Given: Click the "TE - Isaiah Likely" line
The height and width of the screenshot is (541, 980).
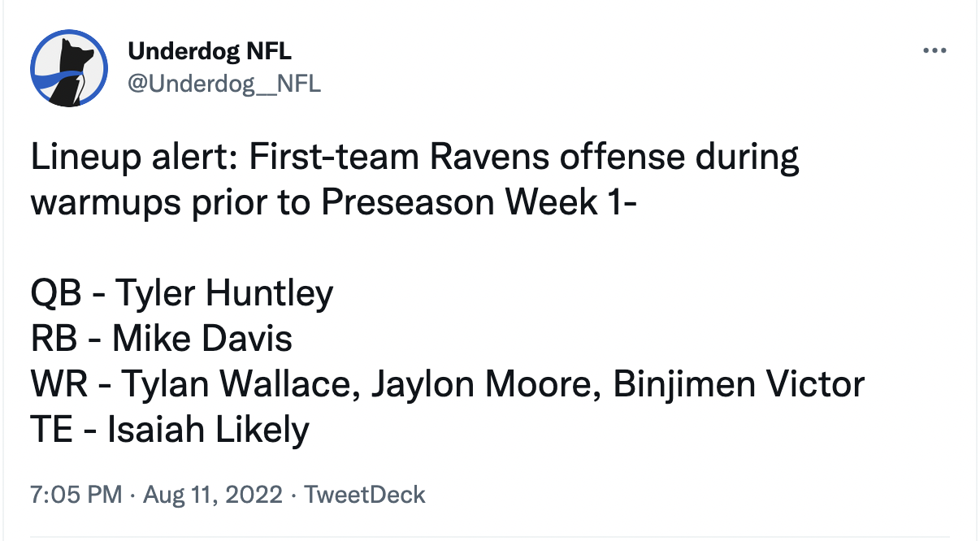Looking at the screenshot, I should [x=170, y=430].
